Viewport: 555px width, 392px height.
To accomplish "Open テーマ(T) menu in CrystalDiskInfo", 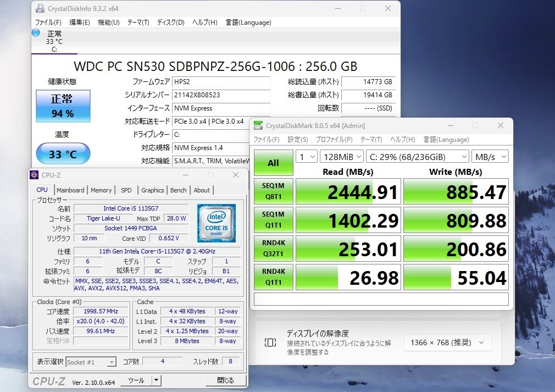I will [x=138, y=23].
